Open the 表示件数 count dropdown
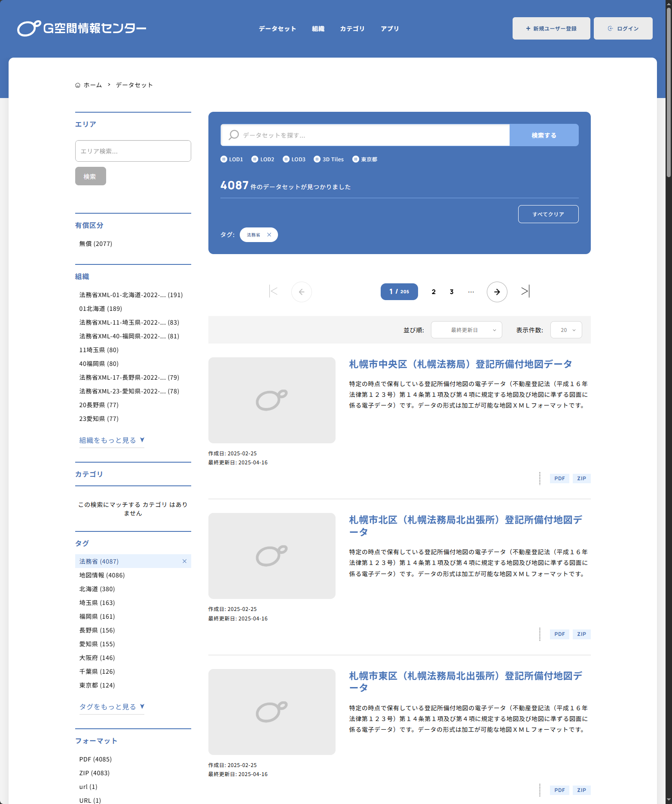672x804 pixels. point(566,330)
